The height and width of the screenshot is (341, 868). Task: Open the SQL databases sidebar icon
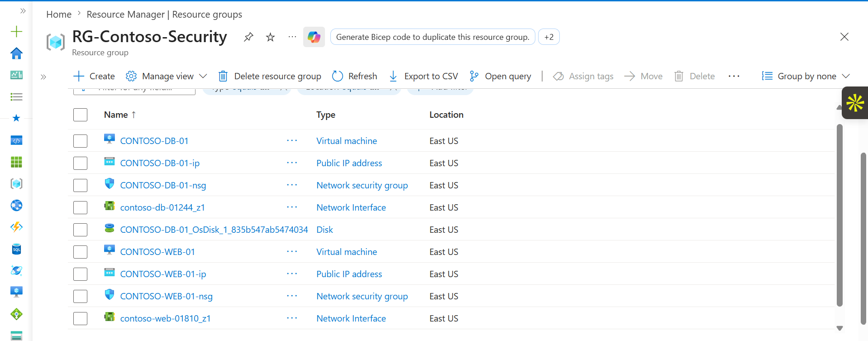coord(16,249)
